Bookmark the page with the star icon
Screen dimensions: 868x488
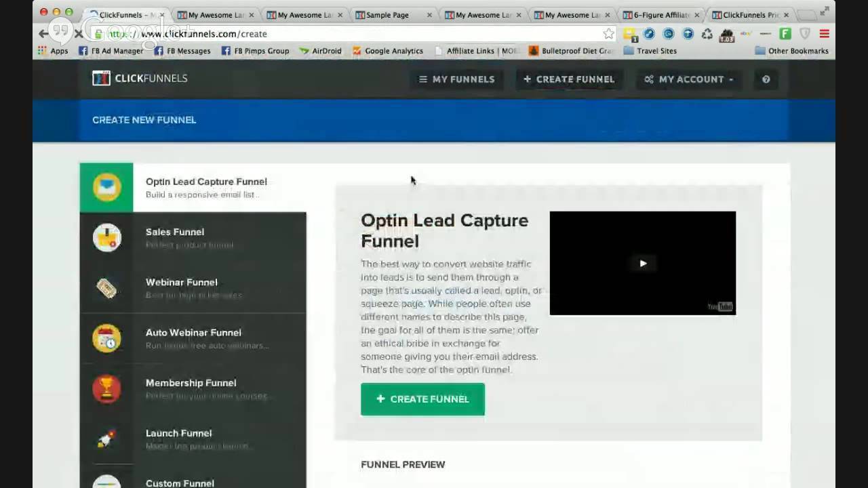608,34
